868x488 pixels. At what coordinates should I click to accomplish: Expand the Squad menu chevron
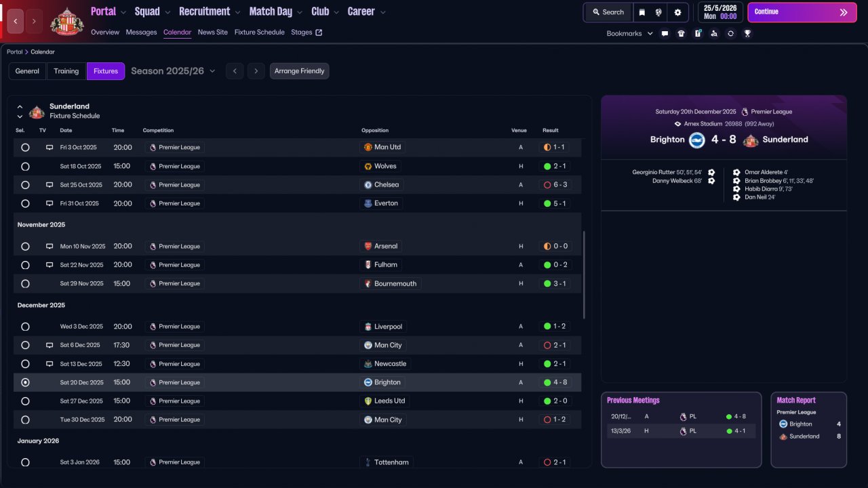167,12
